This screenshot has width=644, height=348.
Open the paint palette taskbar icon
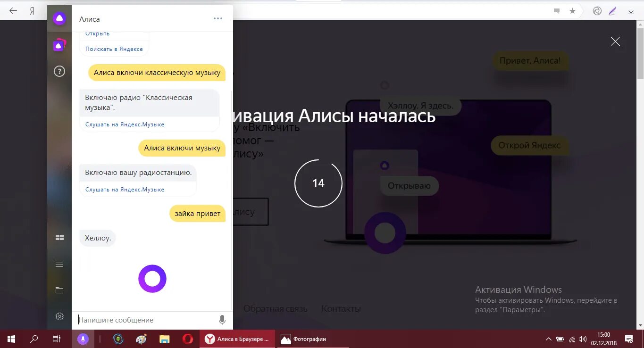pyautogui.click(x=141, y=339)
